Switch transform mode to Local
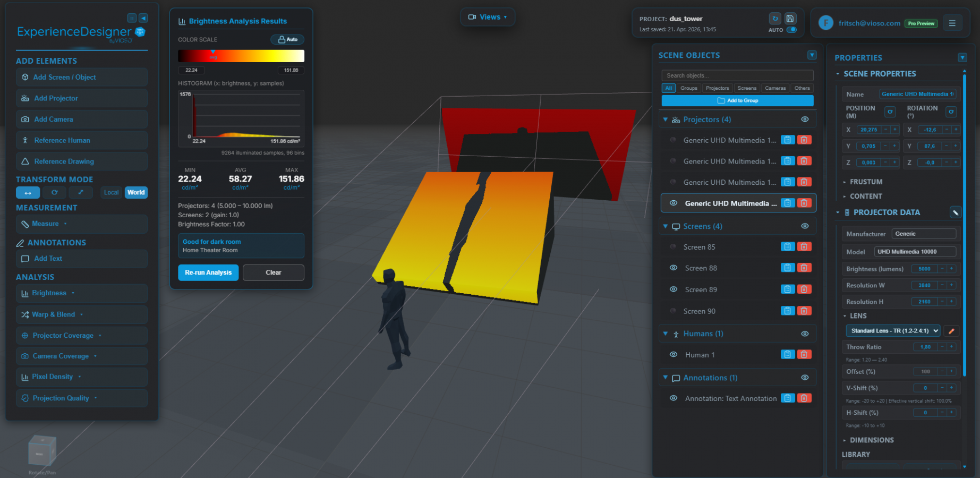The height and width of the screenshot is (478, 980). [111, 192]
